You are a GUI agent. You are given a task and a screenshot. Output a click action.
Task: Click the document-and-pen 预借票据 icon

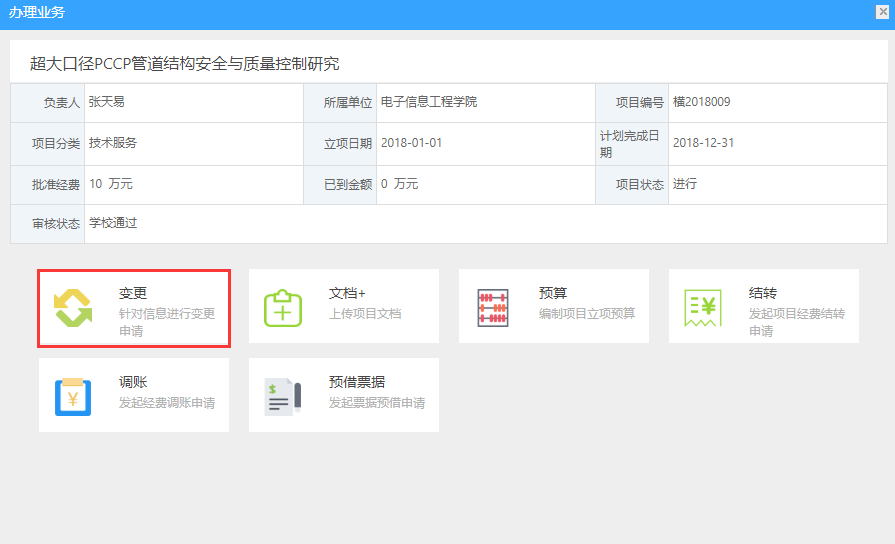coord(282,396)
